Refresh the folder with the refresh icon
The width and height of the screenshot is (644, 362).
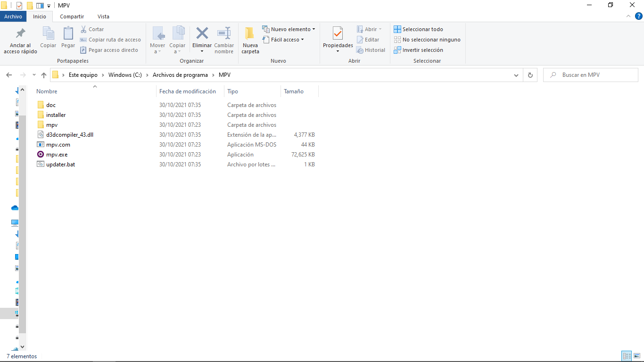pos(530,74)
